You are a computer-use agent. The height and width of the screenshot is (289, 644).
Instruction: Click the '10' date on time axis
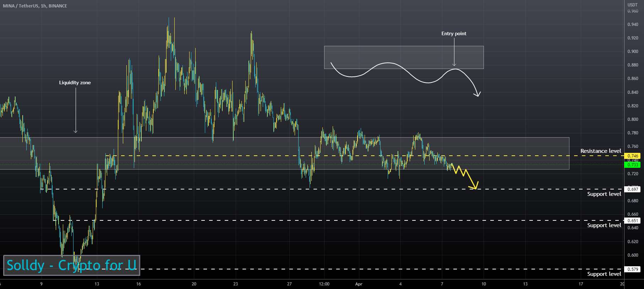pyautogui.click(x=484, y=284)
